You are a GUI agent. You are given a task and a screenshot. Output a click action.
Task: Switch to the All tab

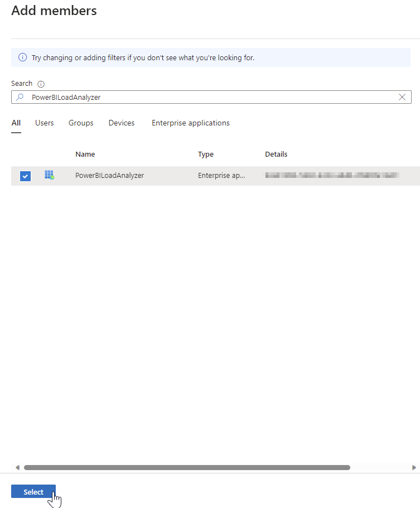pos(16,123)
